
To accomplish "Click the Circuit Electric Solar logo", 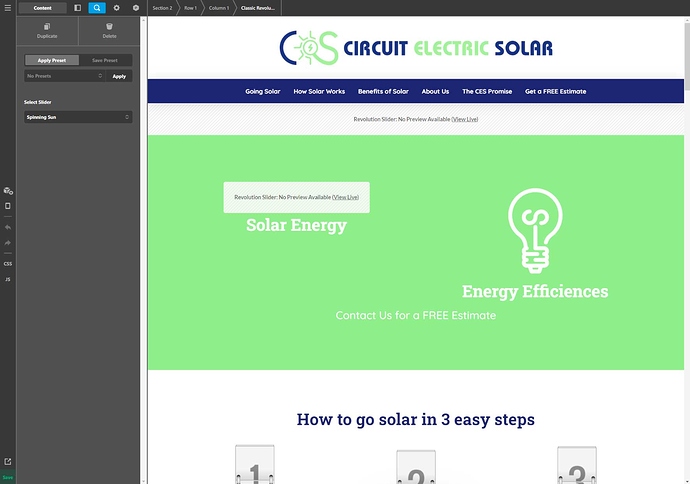I will point(416,48).
